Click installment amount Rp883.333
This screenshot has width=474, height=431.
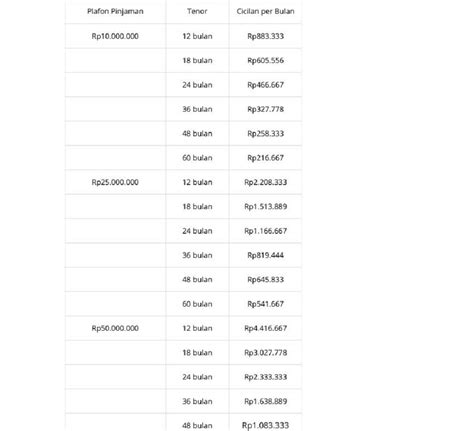tap(265, 36)
